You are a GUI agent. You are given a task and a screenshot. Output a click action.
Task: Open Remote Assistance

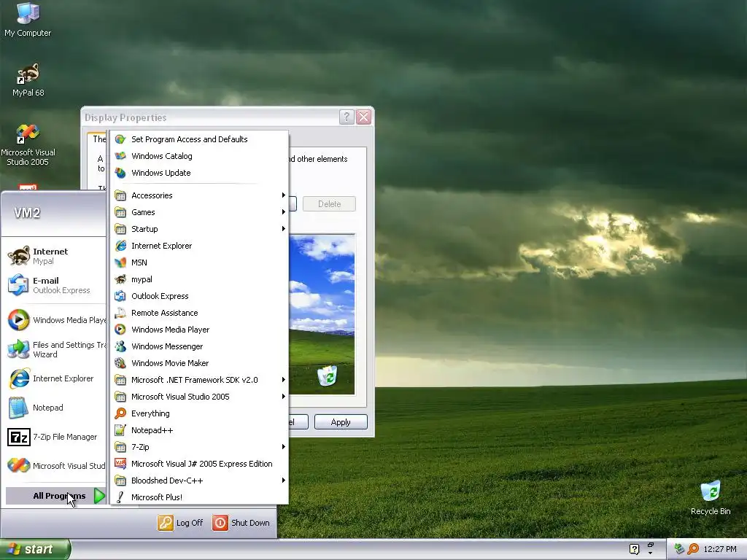coord(199,313)
